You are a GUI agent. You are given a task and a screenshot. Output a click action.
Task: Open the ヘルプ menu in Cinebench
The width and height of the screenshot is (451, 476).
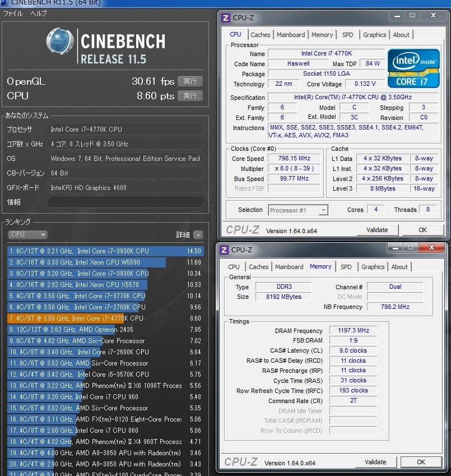coord(39,13)
